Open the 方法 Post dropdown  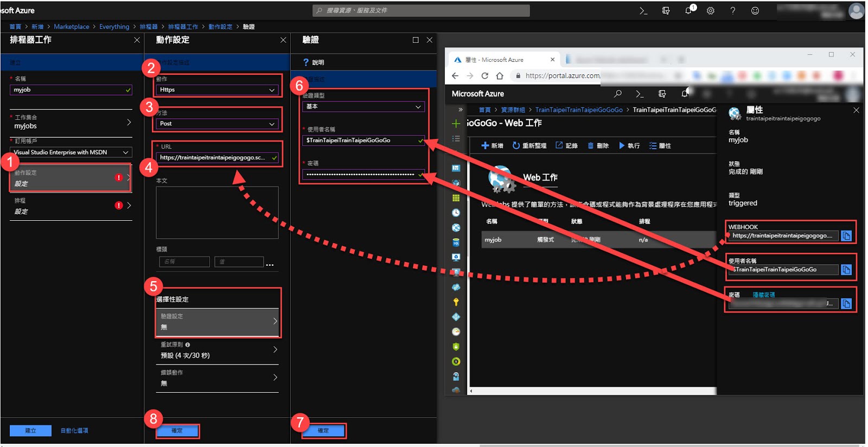[x=218, y=124]
